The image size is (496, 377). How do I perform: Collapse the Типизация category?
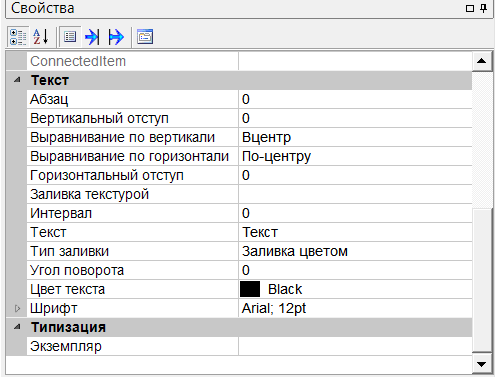[17, 327]
